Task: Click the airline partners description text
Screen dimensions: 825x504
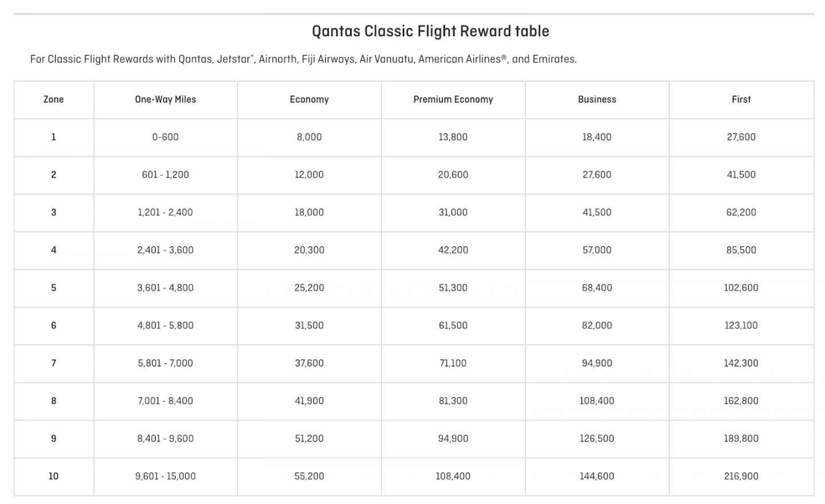Action: pos(303,60)
